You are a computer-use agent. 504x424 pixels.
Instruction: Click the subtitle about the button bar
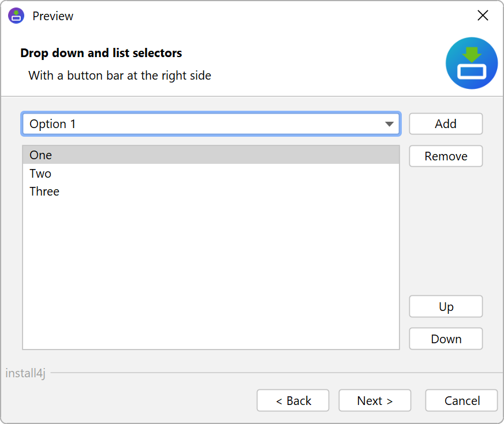pos(120,75)
